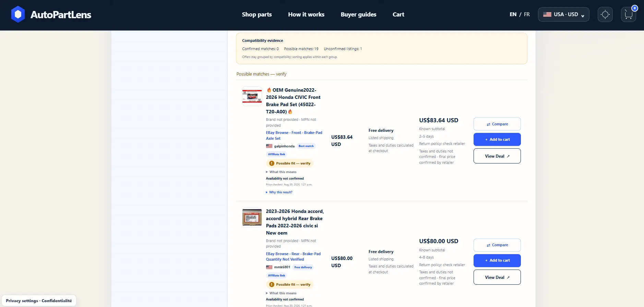View Deal for US$83.64 Civic pads
This screenshot has height=307, width=644.
(x=497, y=156)
